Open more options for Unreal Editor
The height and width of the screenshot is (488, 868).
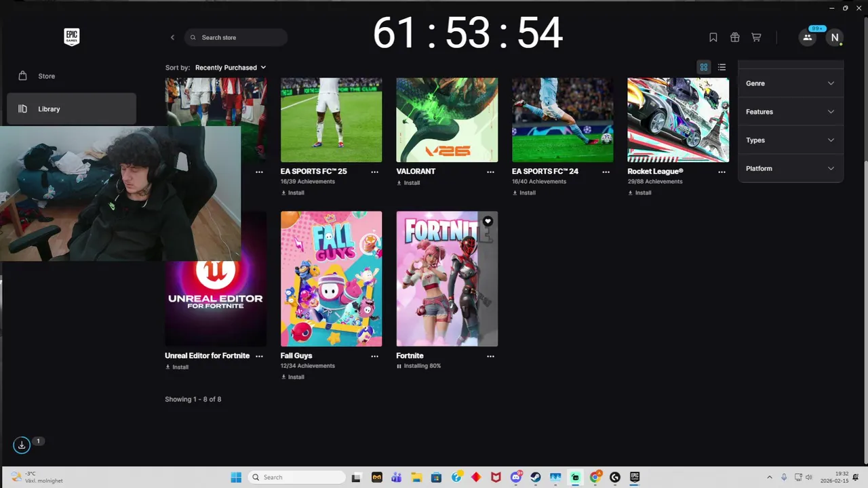(259, 357)
